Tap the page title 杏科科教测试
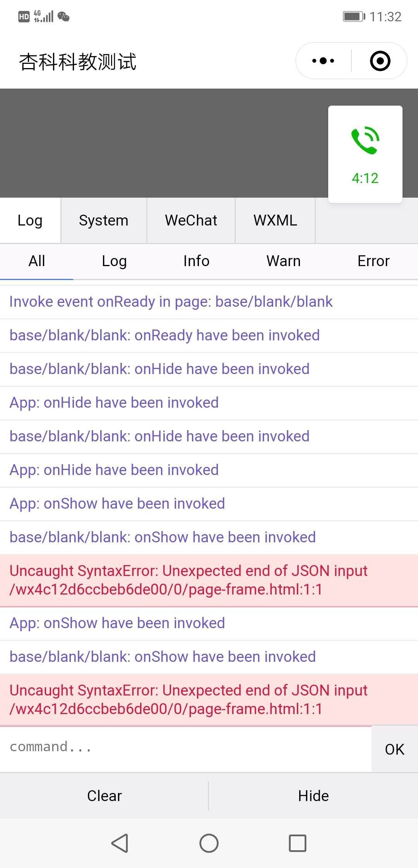 pos(78,62)
